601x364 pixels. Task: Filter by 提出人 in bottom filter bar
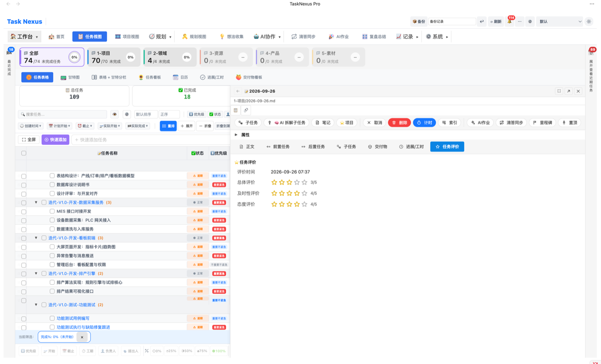131,351
